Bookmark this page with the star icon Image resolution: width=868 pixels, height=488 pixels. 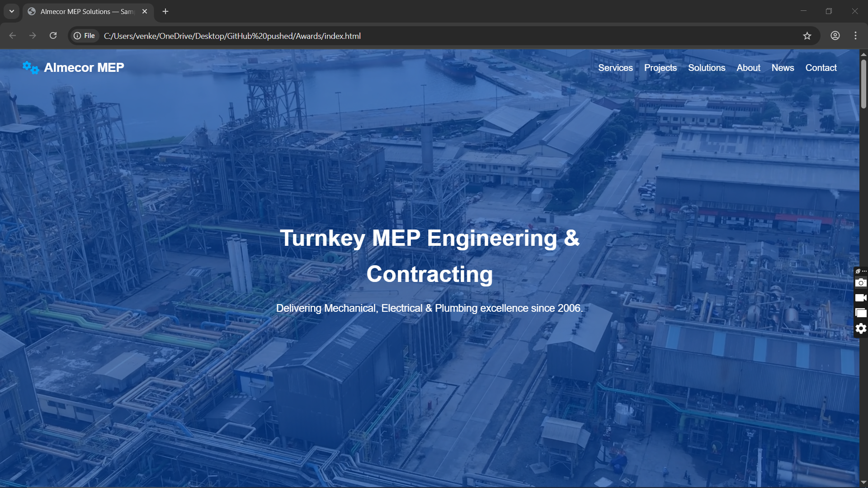(807, 36)
